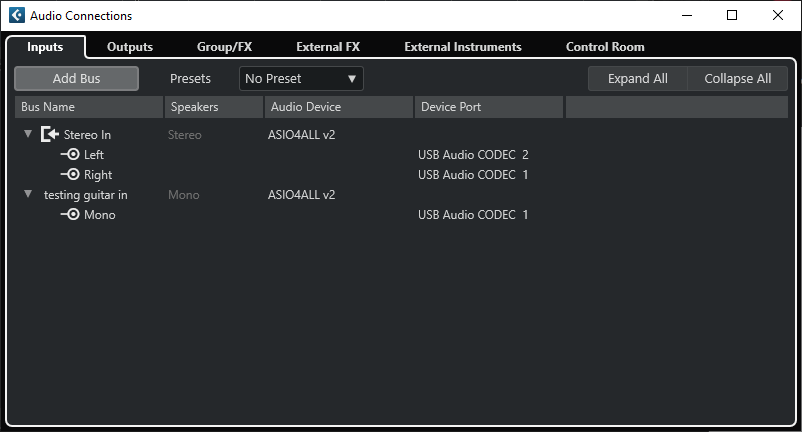Select the testing guitar in bus name

tap(86, 195)
